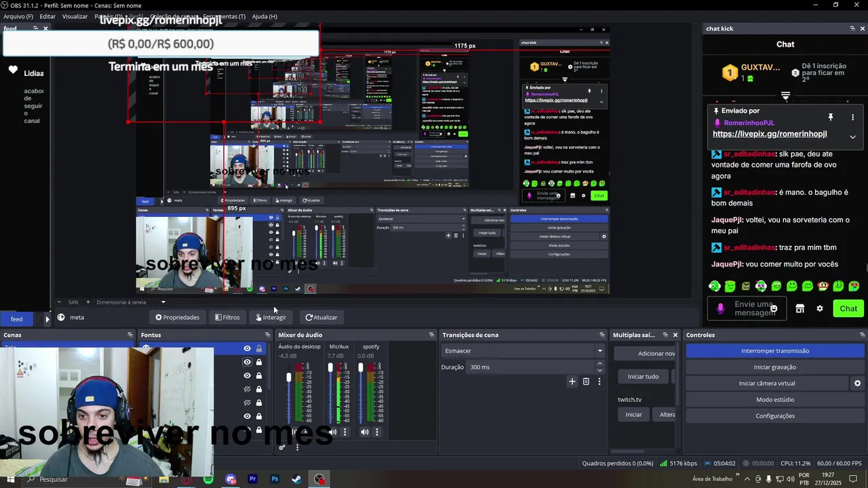Open the Visualizar menu
Screen dimensions: 868x488
[x=75, y=16]
